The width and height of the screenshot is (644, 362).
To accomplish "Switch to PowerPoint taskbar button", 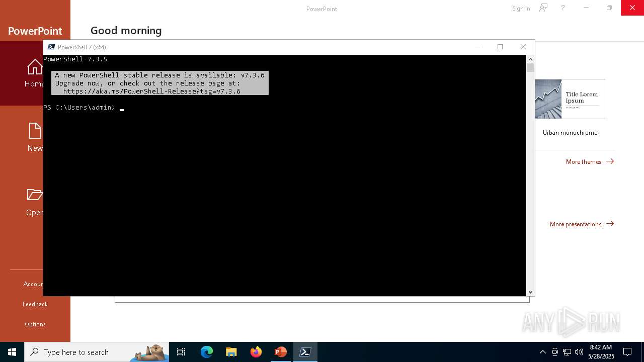I will [x=281, y=352].
